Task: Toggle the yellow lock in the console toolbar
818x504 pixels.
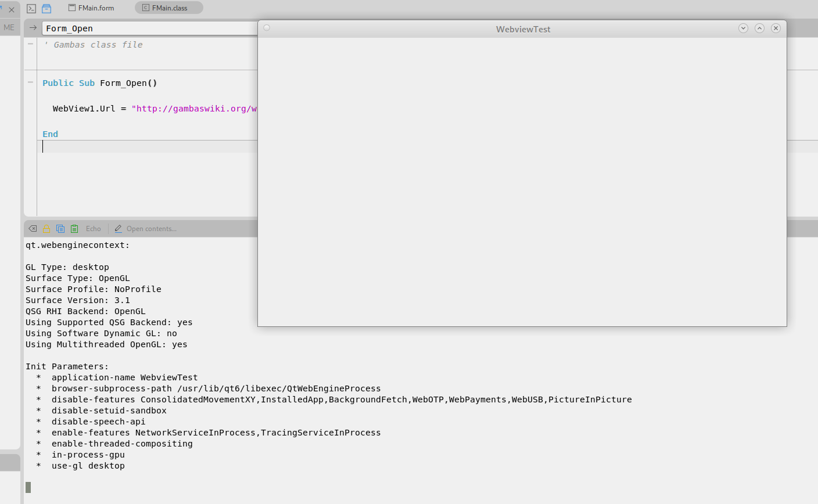Action: coord(46,228)
